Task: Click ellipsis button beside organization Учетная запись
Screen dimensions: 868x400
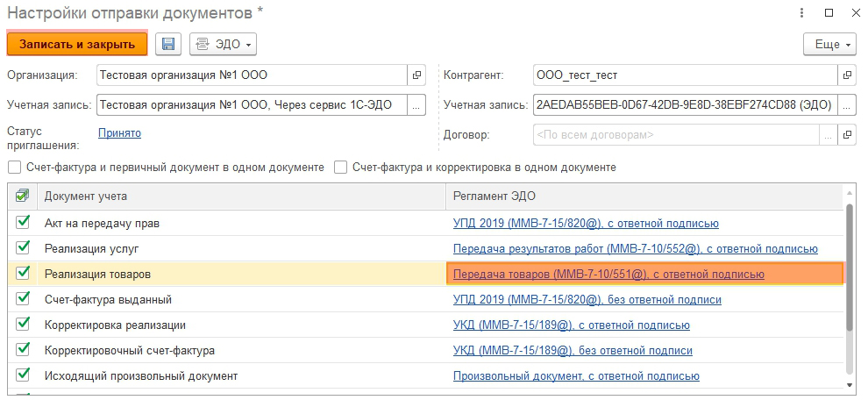Action: pos(416,105)
